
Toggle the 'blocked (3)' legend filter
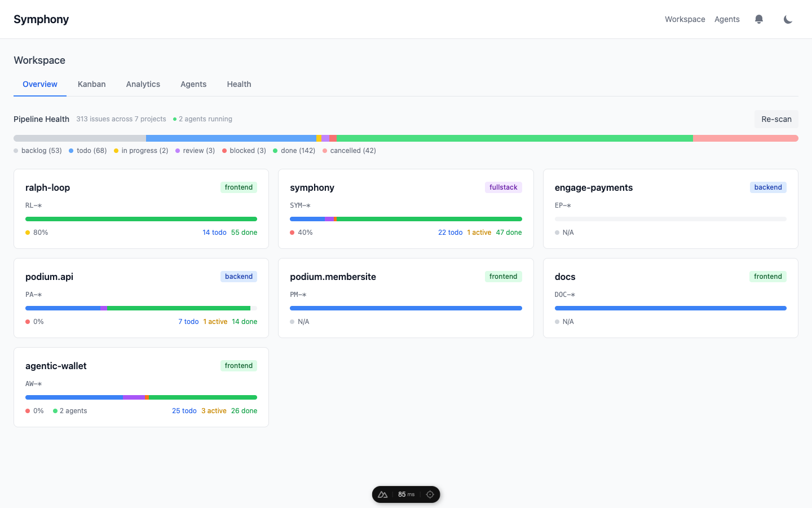point(244,151)
